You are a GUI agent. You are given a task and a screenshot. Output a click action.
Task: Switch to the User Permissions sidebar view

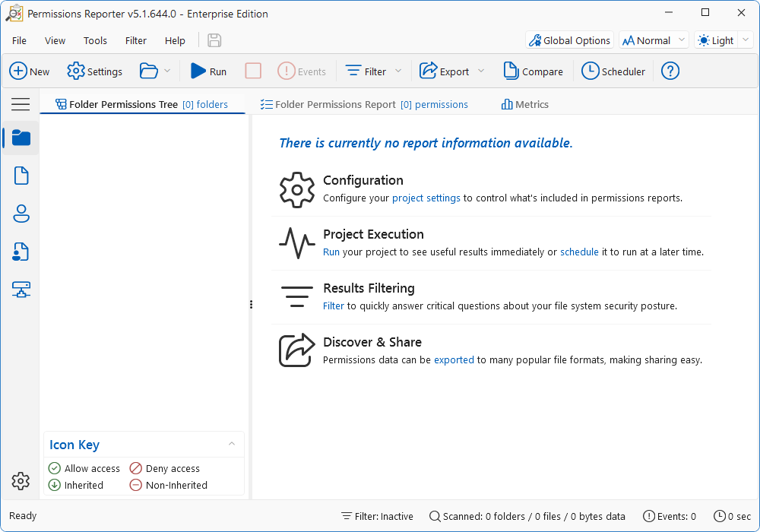click(21, 214)
